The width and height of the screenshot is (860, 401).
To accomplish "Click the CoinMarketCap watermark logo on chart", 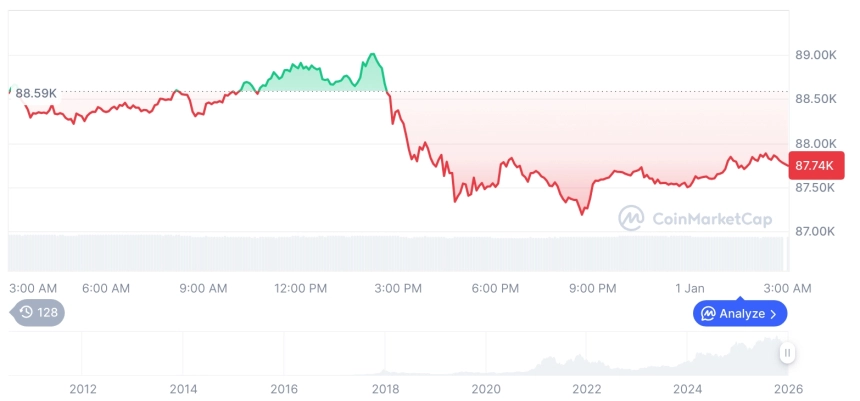I will tap(630, 217).
